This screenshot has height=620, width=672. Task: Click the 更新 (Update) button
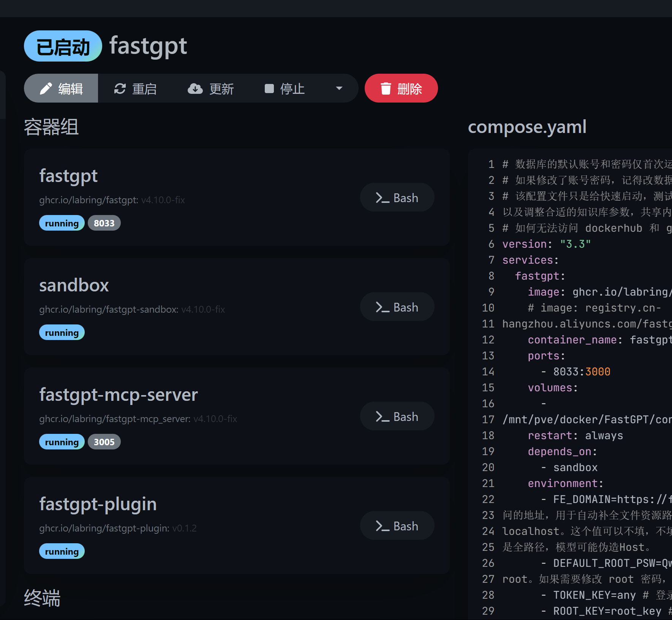[211, 88]
